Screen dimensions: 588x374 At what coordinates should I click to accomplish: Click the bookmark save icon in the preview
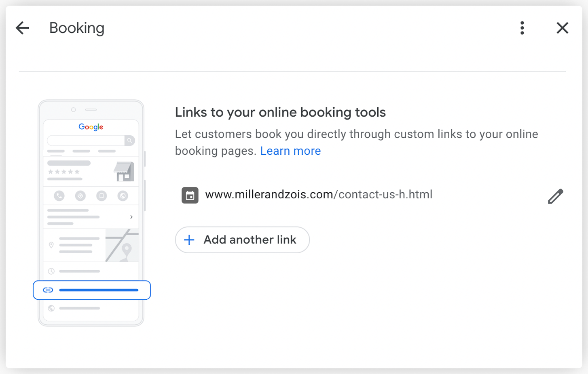[102, 196]
